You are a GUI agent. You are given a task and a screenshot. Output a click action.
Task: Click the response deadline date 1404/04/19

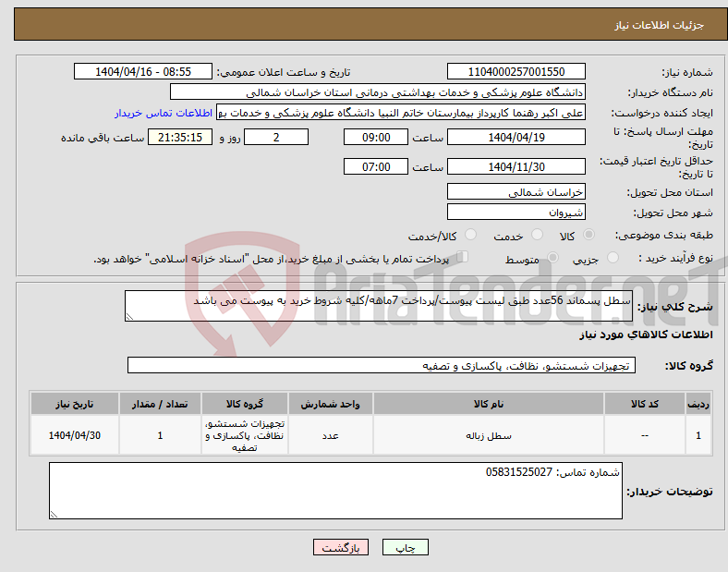[x=516, y=138]
